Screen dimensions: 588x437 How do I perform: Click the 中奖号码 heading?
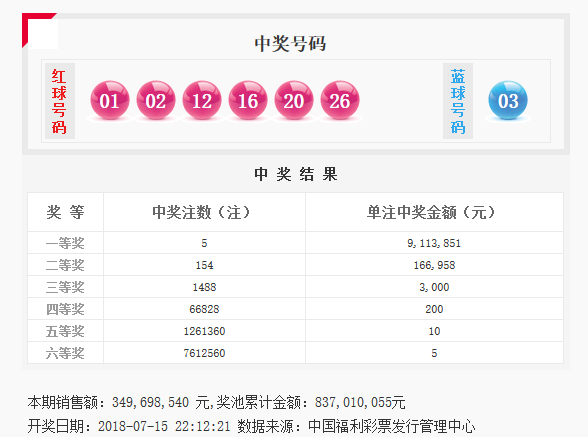click(290, 44)
